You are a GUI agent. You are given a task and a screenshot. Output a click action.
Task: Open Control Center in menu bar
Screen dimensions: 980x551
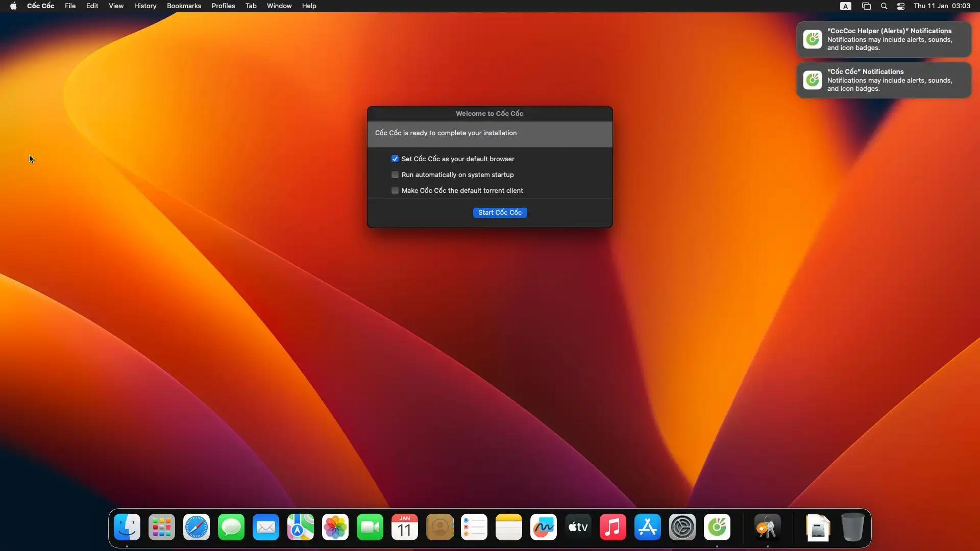901,6
